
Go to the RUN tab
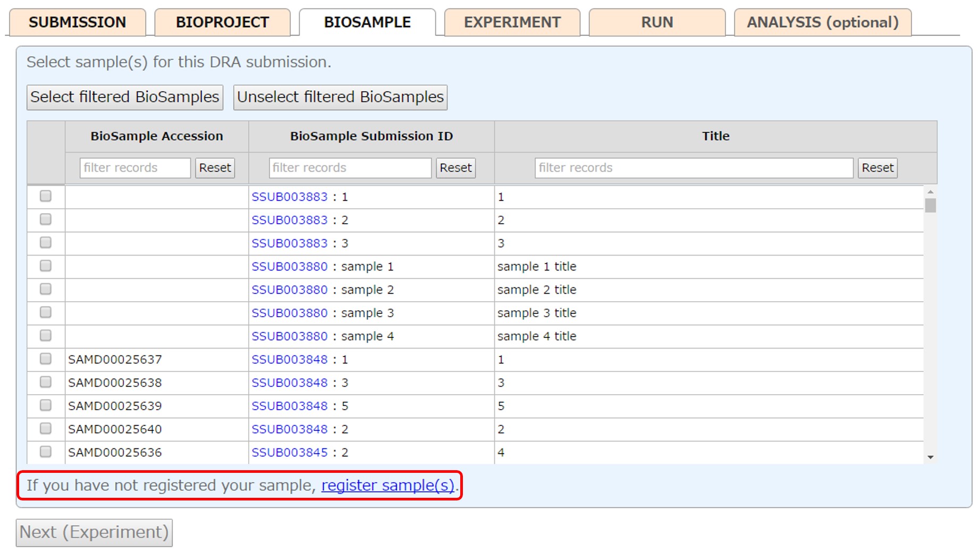(657, 22)
